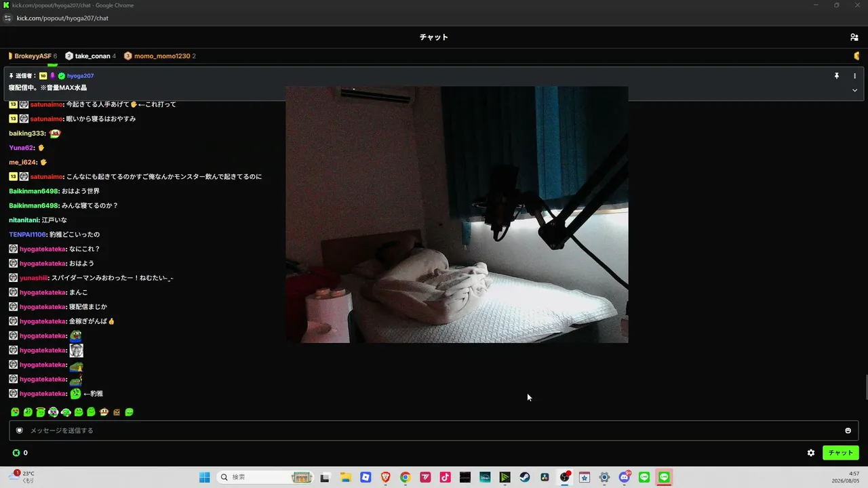Image resolution: width=868 pixels, height=488 pixels.
Task: Click the shield icon in message box
Action: coord(19,430)
